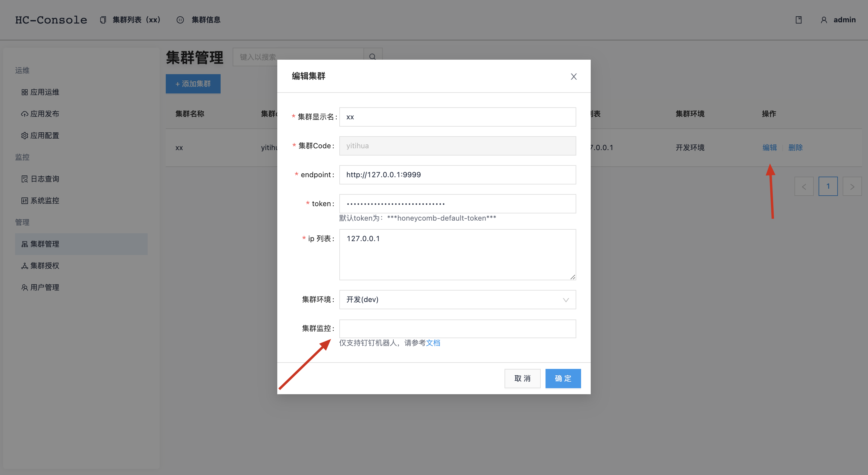Screen dimensions: 868x475
Task: Go to 日志查询 sidebar item
Action: point(45,179)
